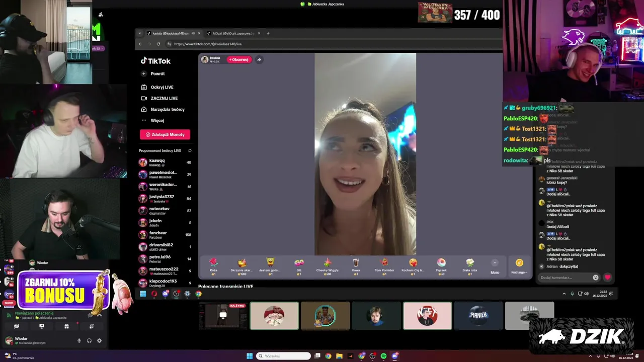Image resolution: width=644 pixels, height=362 pixels.
Task: Send the Biała róża white rose gift
Action: click(x=470, y=266)
